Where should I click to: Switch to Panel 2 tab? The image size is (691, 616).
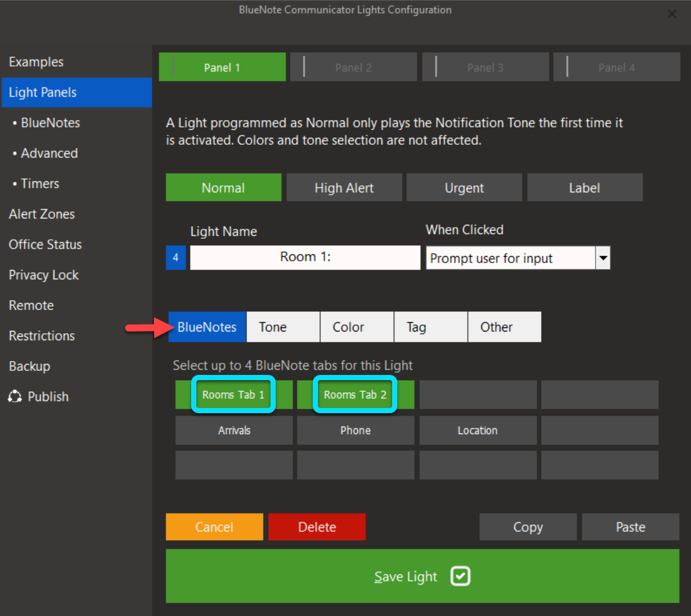tap(353, 67)
